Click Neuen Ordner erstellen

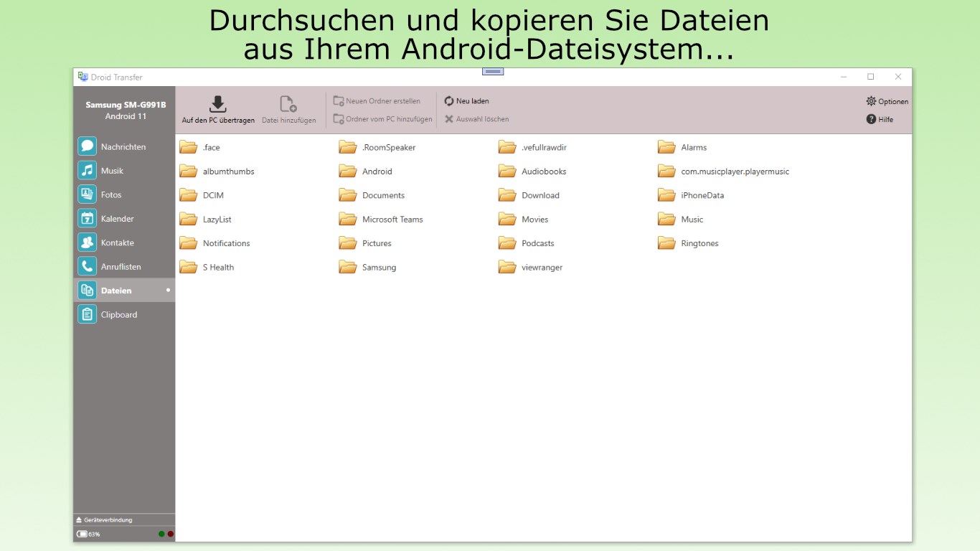click(377, 101)
